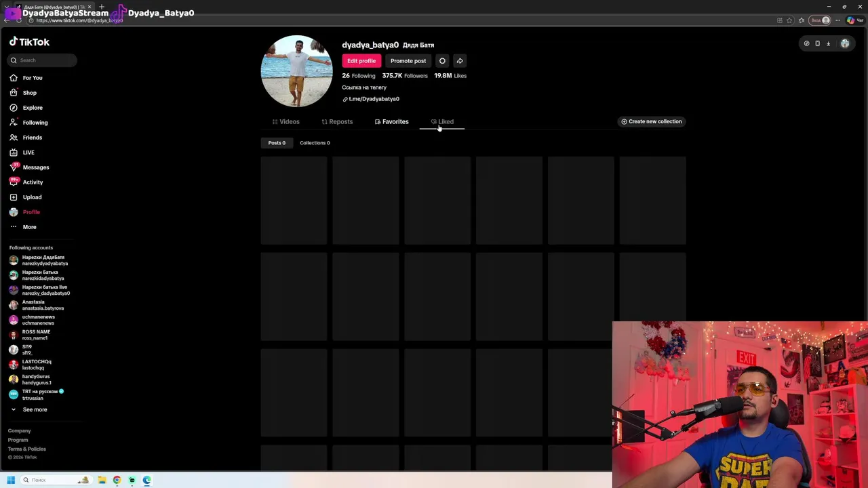
Task: Open SI19 followed account
Action: [21, 350]
